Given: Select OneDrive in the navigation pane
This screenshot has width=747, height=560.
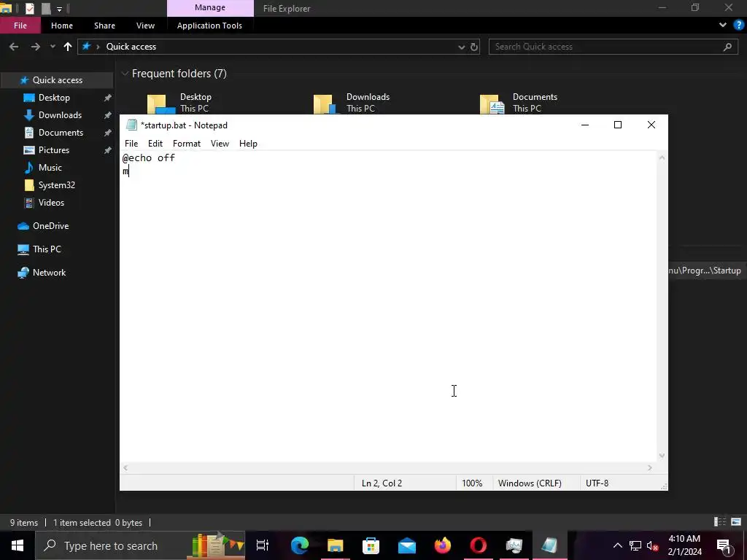Looking at the screenshot, I should (50, 226).
